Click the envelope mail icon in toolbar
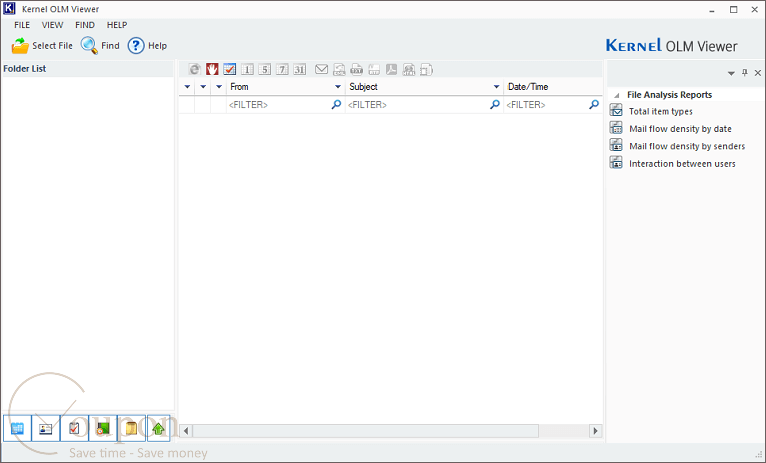Screen dimensions: 766x463 pyautogui.click(x=321, y=69)
